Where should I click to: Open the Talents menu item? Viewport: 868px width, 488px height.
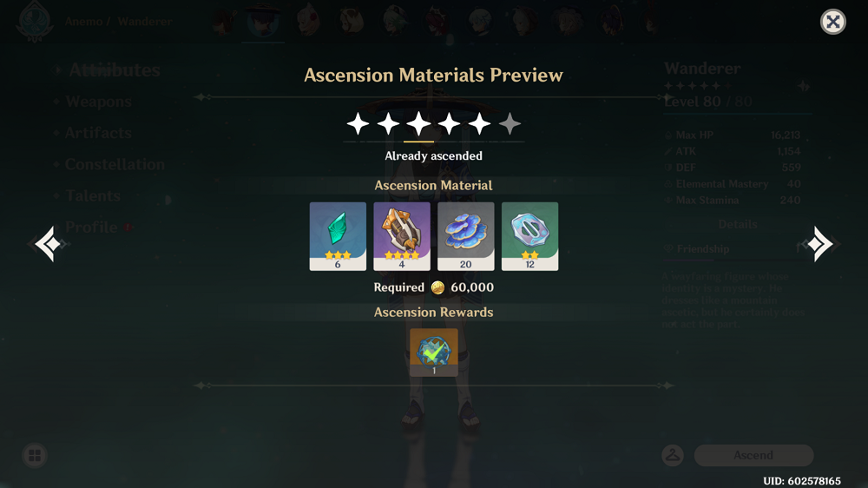coord(93,195)
